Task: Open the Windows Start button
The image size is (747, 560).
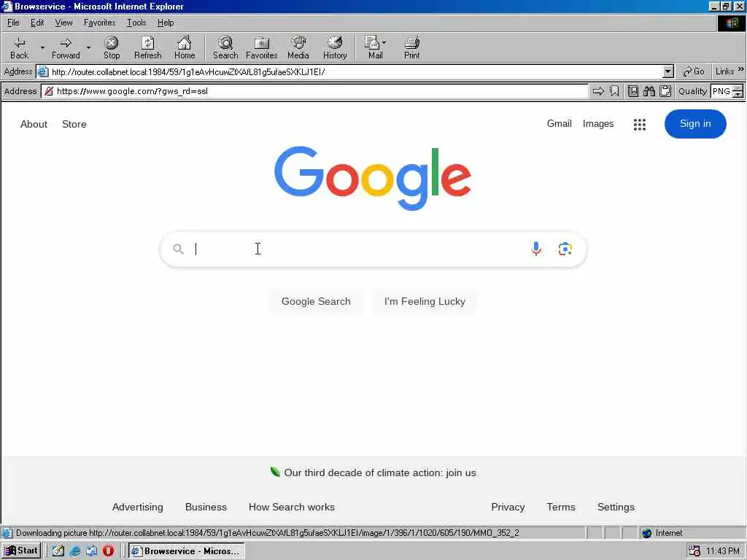Action: 21,551
